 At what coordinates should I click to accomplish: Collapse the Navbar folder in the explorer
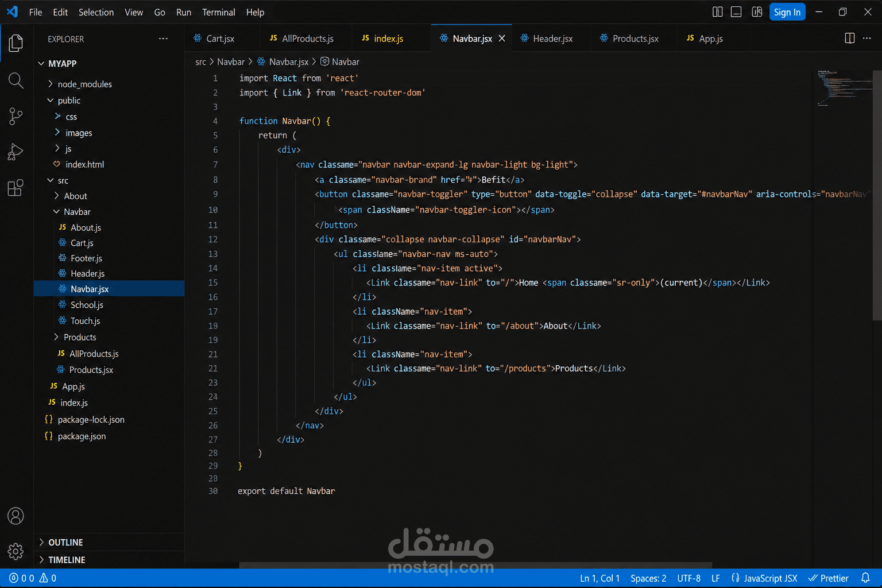click(x=77, y=212)
